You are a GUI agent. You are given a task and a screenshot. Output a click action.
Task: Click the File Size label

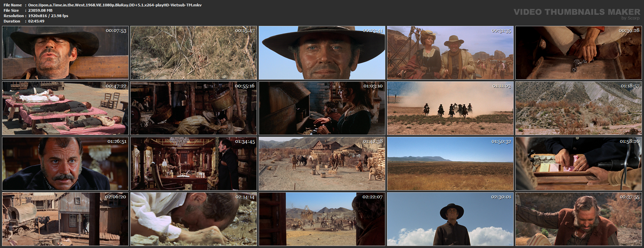click(11, 10)
